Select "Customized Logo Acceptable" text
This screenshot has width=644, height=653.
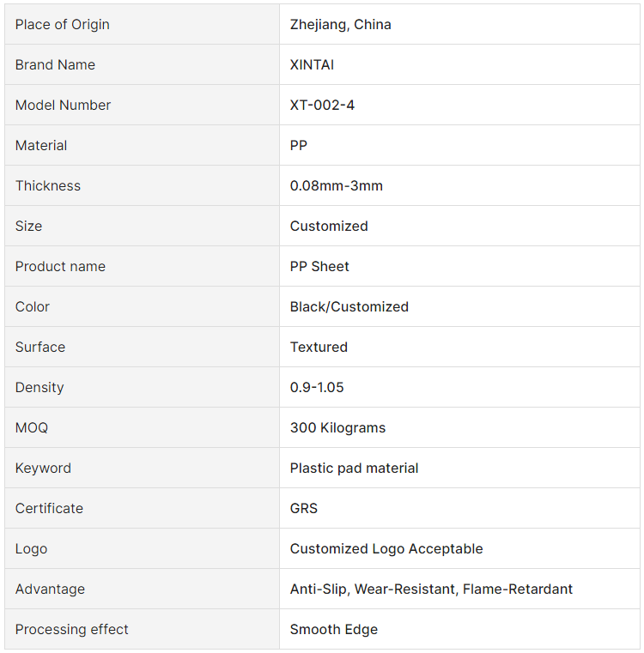click(x=386, y=548)
